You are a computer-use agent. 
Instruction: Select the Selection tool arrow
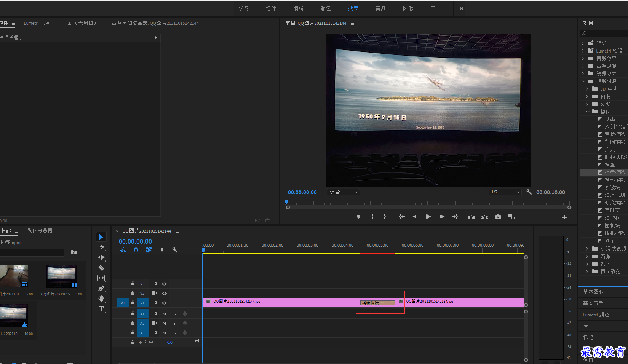101,237
